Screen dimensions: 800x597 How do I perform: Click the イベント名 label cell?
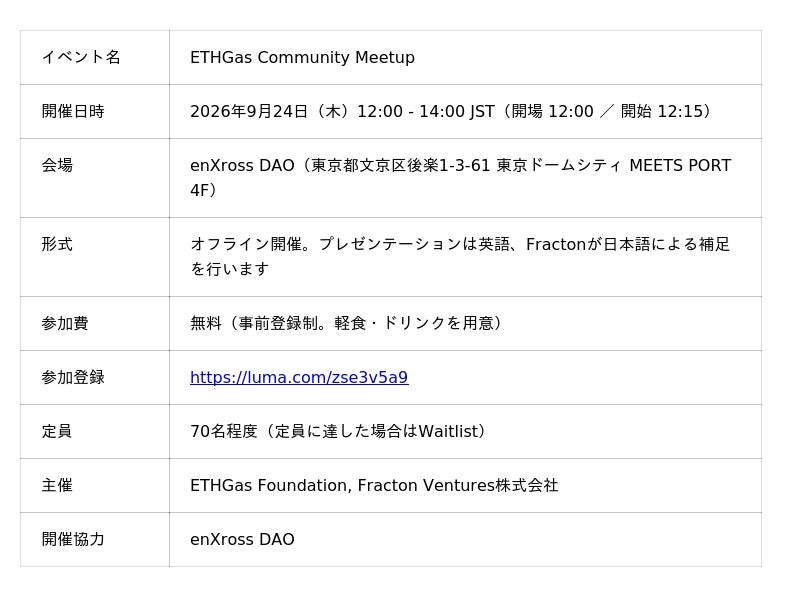[95, 57]
